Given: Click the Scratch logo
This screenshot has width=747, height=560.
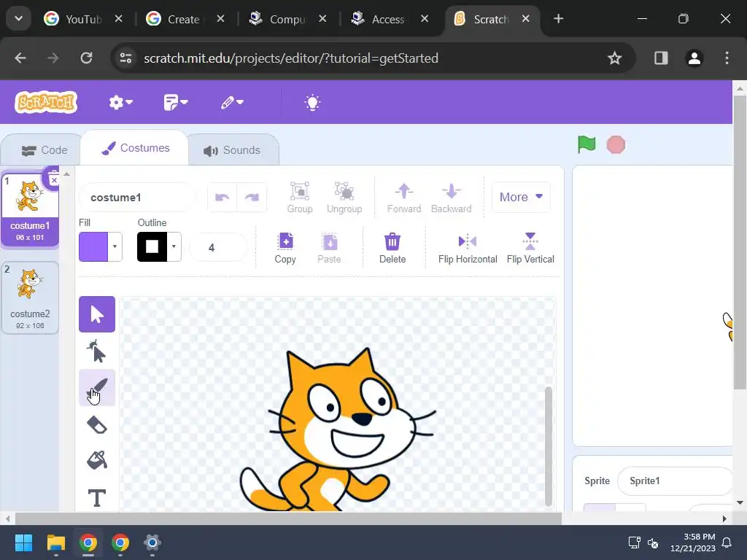Looking at the screenshot, I should [46, 102].
